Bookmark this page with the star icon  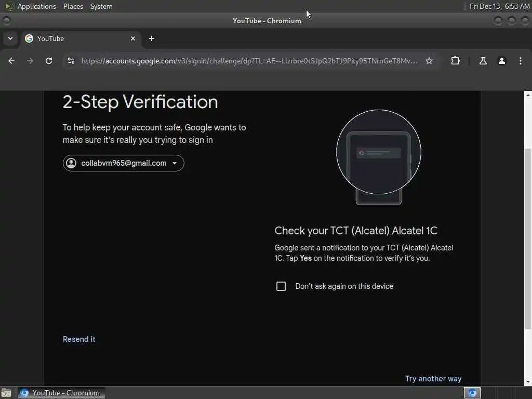(429, 61)
